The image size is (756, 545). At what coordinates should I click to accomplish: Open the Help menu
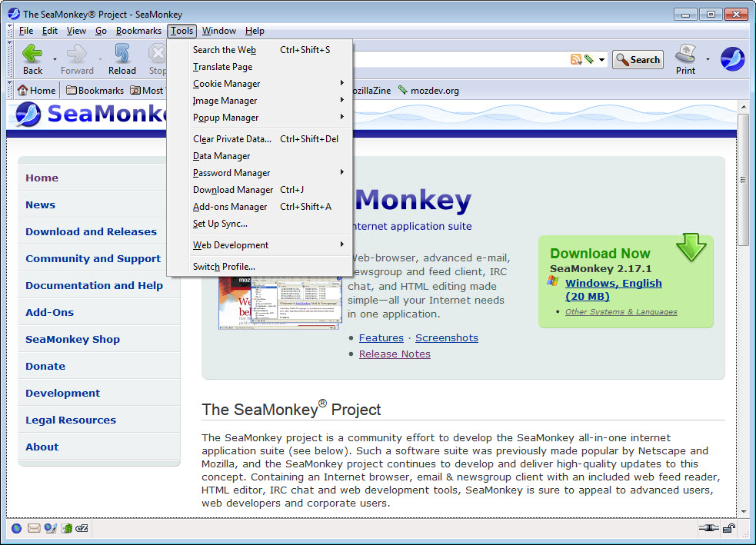point(255,31)
